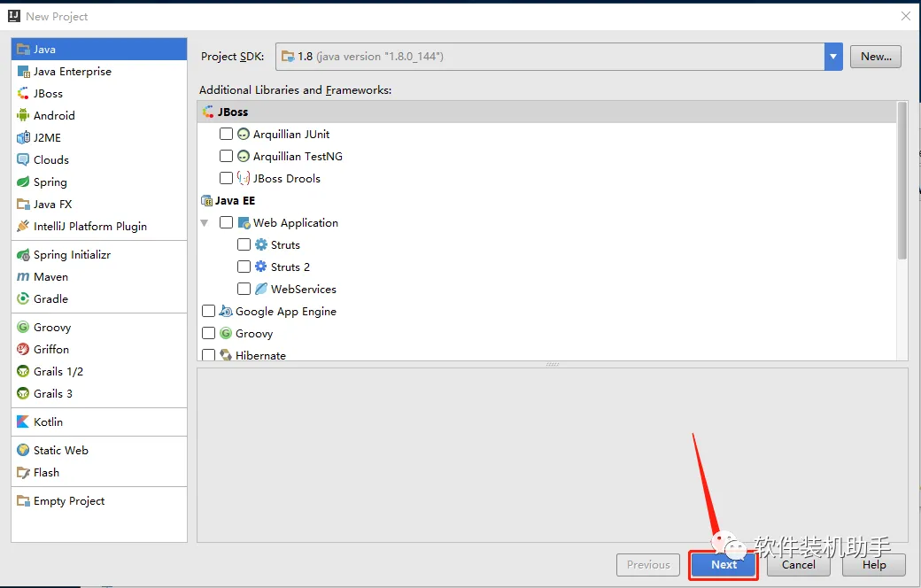Click the IntelliJ Platform Plugin icon
Viewport: 921px width, 588px height.
pos(24,226)
